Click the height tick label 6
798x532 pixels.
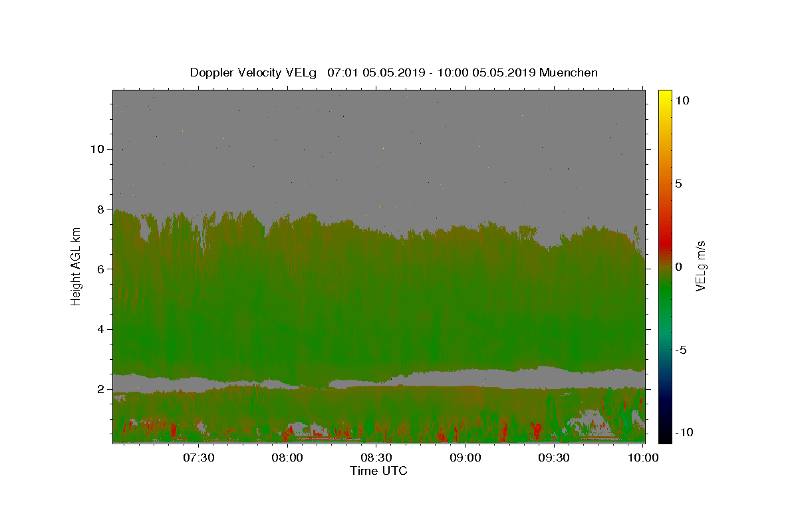(100, 269)
